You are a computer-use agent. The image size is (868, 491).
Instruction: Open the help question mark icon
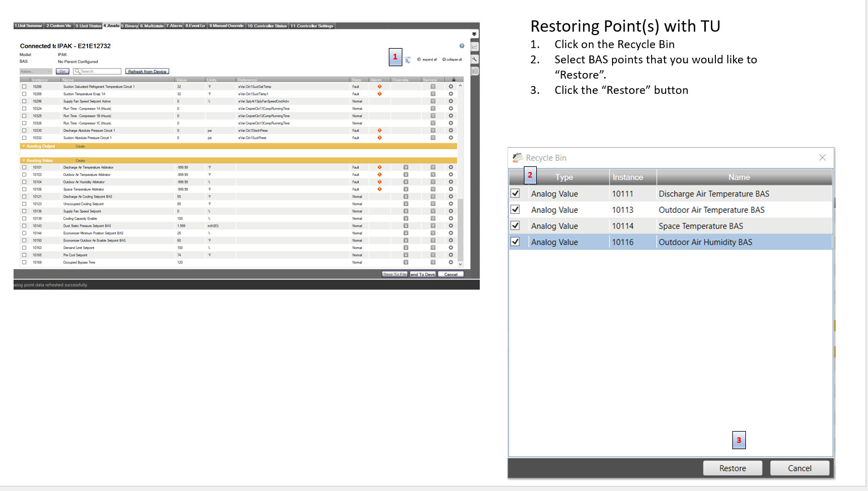pos(462,46)
